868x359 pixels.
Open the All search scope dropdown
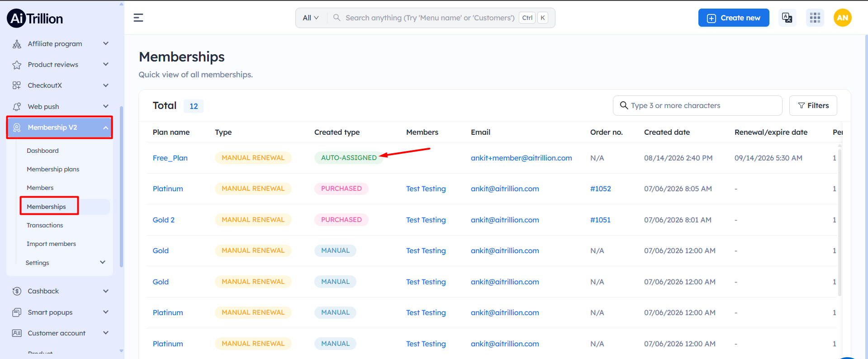point(311,18)
